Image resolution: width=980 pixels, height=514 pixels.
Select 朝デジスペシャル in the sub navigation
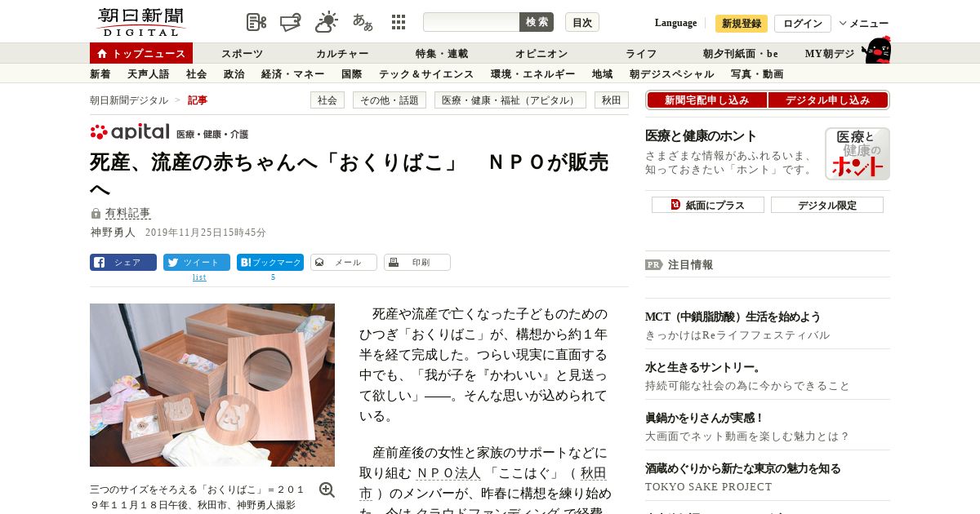(x=672, y=73)
